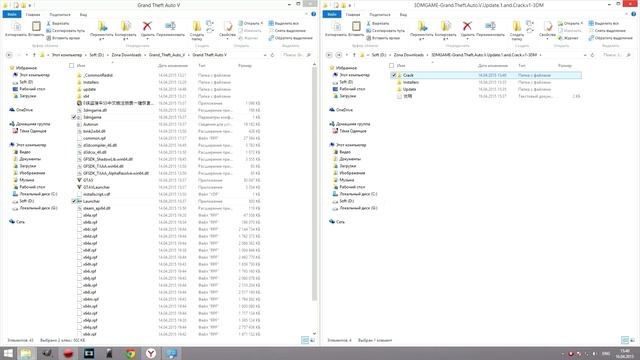
Task: Select Local Disk (C:) in left window sidebar
Action: (x=38, y=194)
